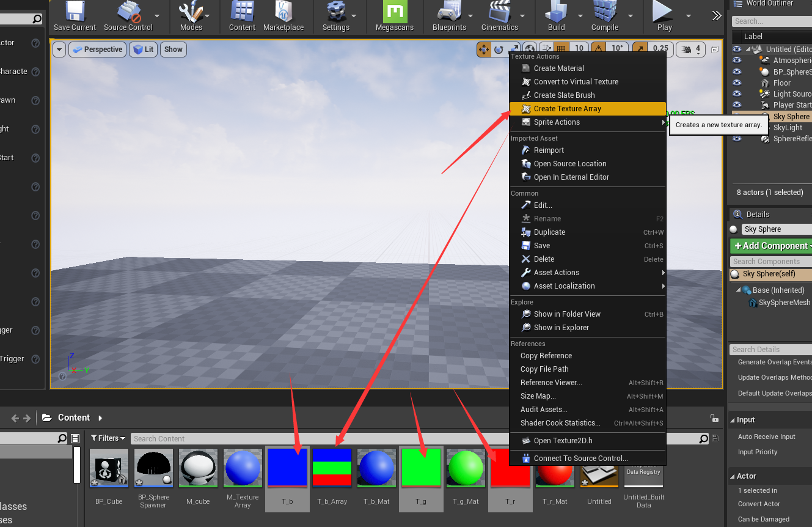Open the Play options dropdown arrow
Image resolution: width=812 pixels, height=527 pixels.
688,17
